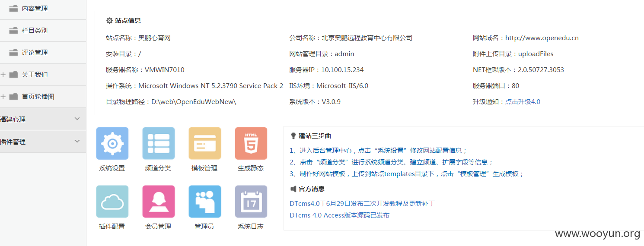Screen dimensions: 644x246
Task: Expand the 关于我们 tree node plus
Action: 3,75
